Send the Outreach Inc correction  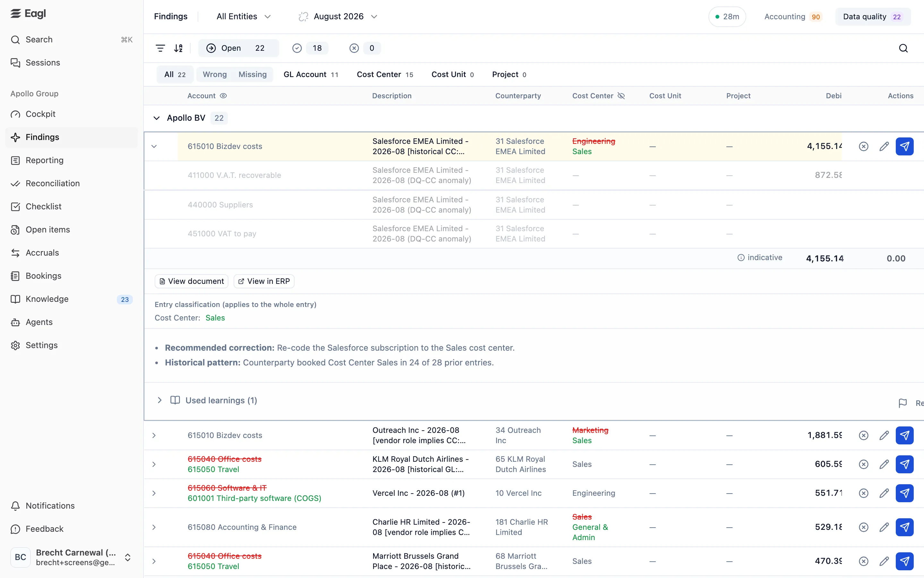pos(904,435)
